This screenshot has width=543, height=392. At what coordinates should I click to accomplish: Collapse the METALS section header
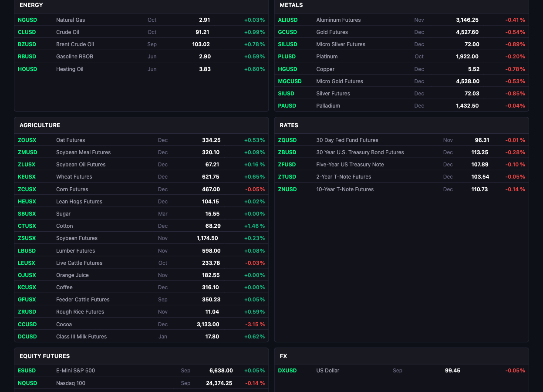click(x=291, y=5)
